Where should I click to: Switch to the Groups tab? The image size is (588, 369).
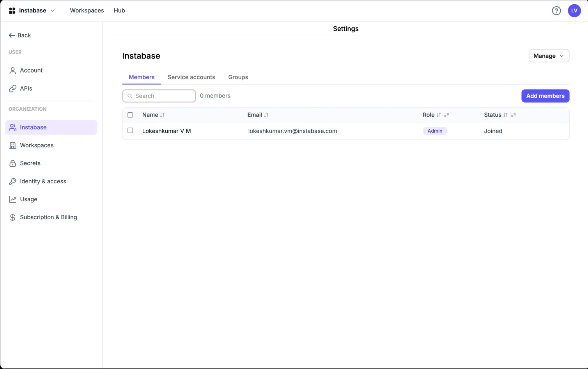pyautogui.click(x=238, y=77)
